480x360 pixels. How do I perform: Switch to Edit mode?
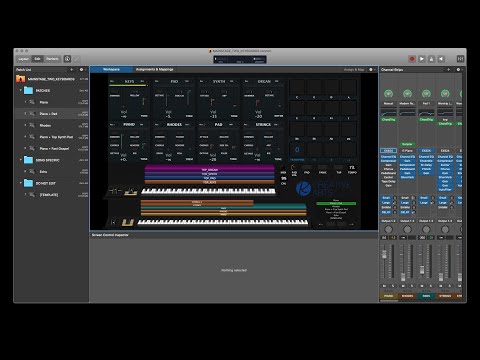click(37, 59)
